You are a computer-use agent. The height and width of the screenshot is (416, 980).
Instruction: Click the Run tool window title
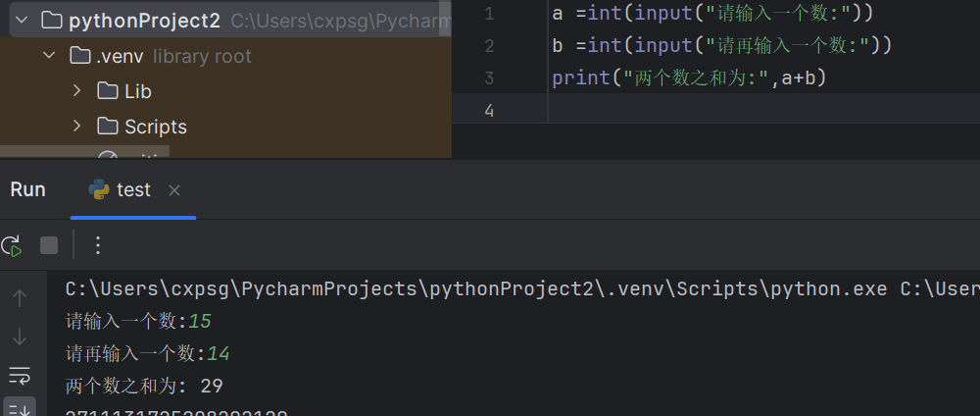tap(27, 190)
